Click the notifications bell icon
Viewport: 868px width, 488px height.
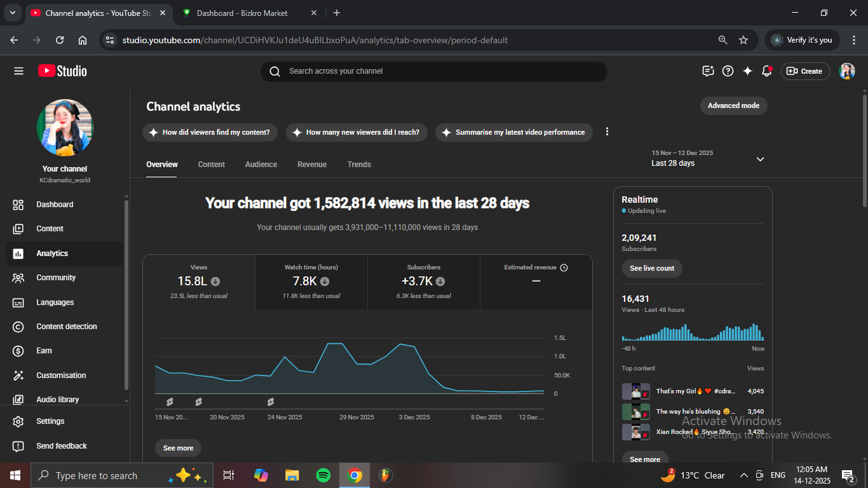[767, 71]
